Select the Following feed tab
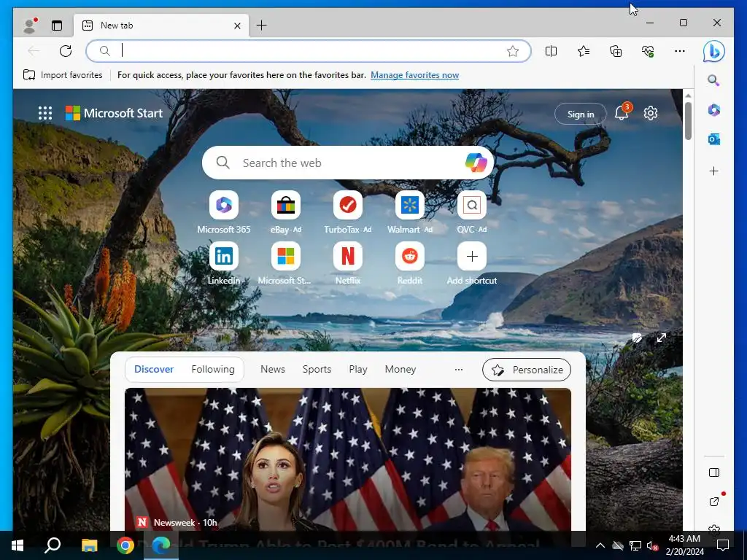This screenshot has width=747, height=560. pyautogui.click(x=213, y=369)
